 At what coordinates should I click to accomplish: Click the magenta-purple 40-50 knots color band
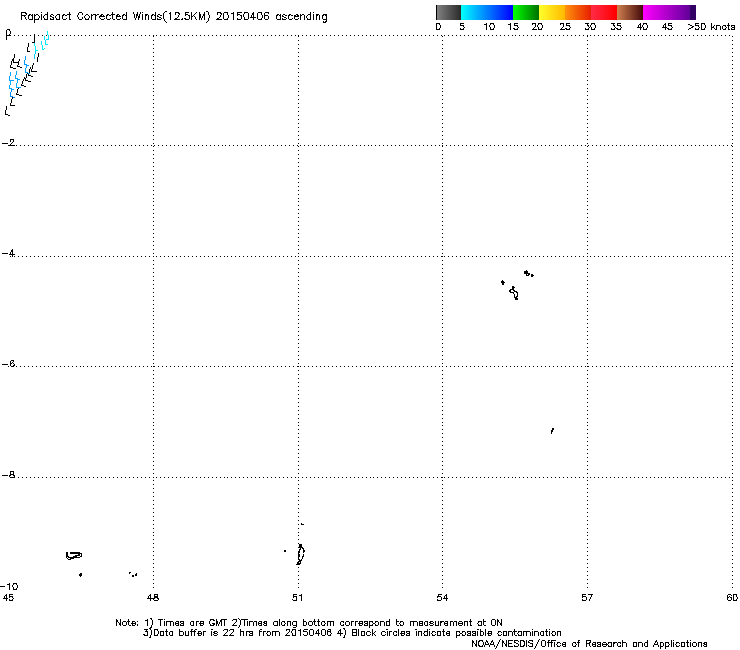[669, 12]
